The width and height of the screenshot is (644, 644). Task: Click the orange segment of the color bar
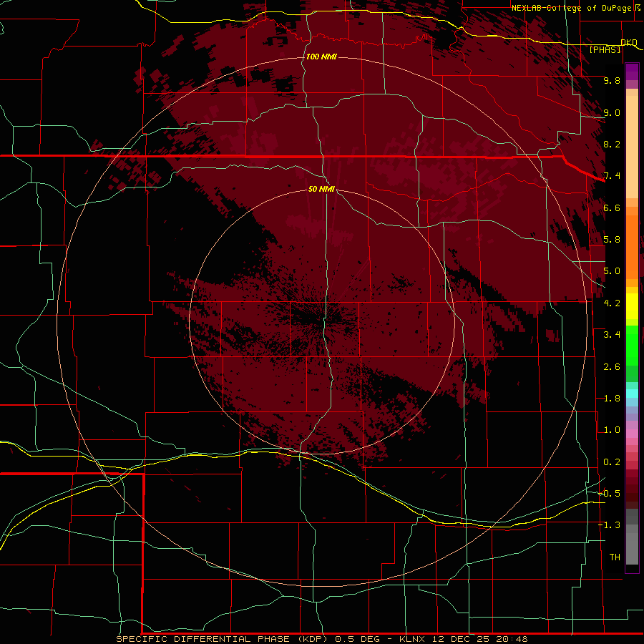pos(632,247)
